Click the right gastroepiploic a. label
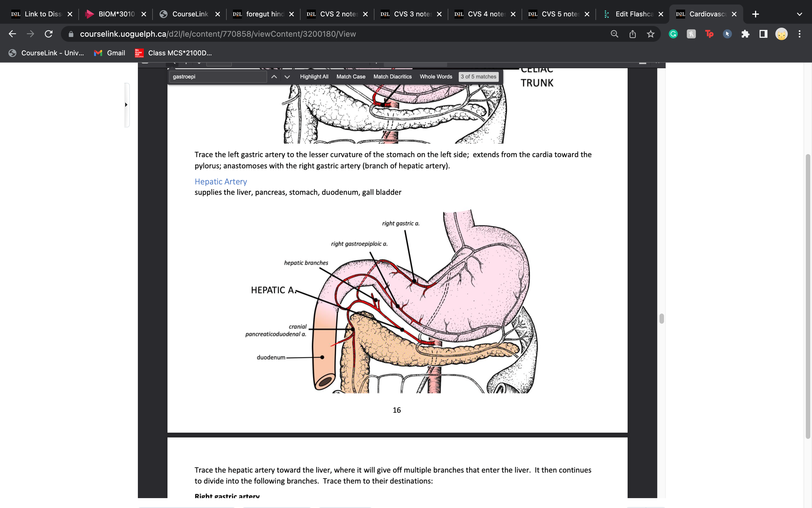The height and width of the screenshot is (508, 812). 359,244
